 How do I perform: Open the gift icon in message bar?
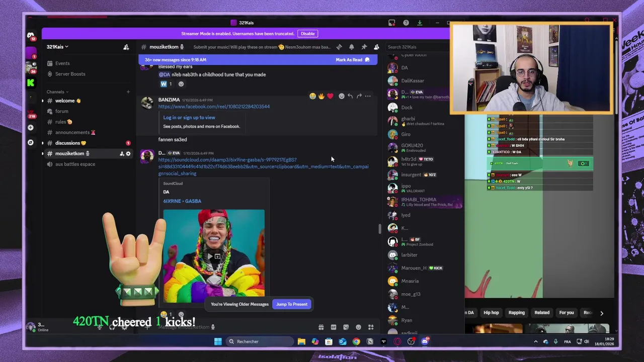coord(321,327)
